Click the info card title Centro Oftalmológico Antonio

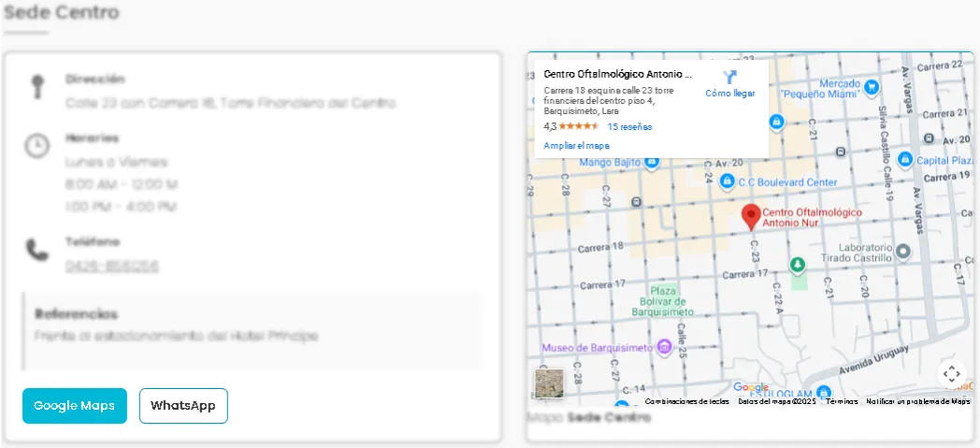click(x=618, y=74)
